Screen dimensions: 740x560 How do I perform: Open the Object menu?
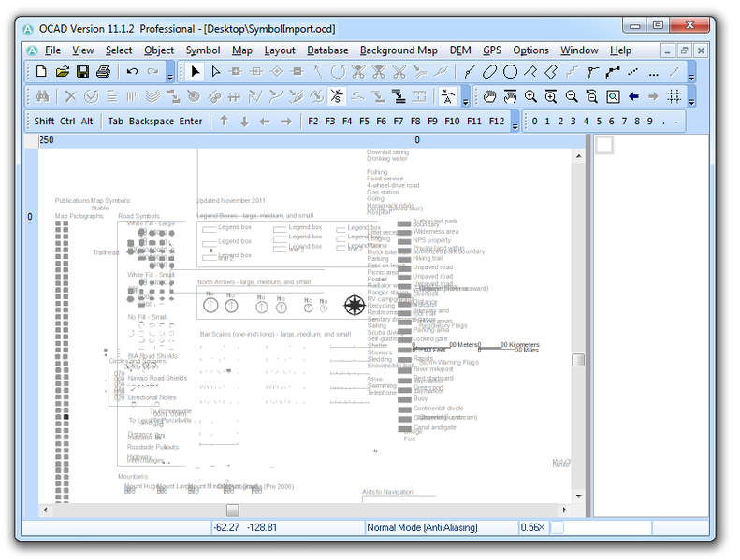tap(159, 50)
